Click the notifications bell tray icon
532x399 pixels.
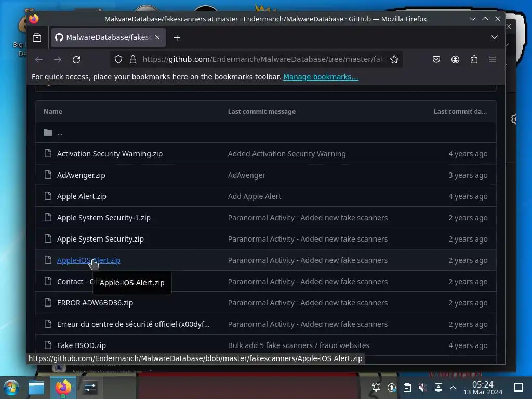[x=376, y=388]
